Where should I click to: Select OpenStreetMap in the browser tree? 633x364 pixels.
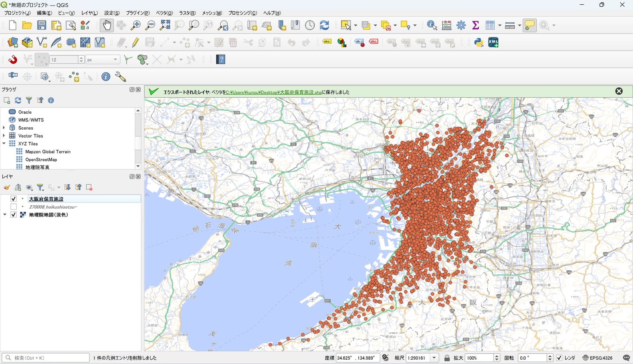41,159
